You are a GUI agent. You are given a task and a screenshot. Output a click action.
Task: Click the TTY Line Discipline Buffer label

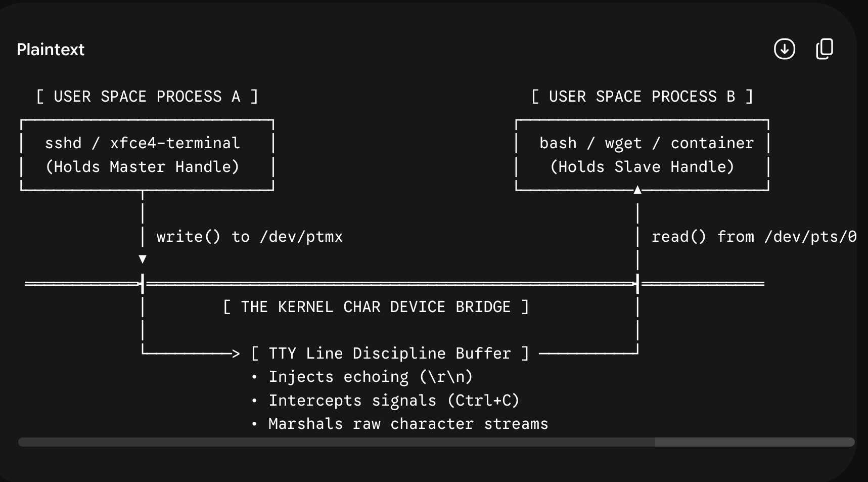[x=390, y=354]
